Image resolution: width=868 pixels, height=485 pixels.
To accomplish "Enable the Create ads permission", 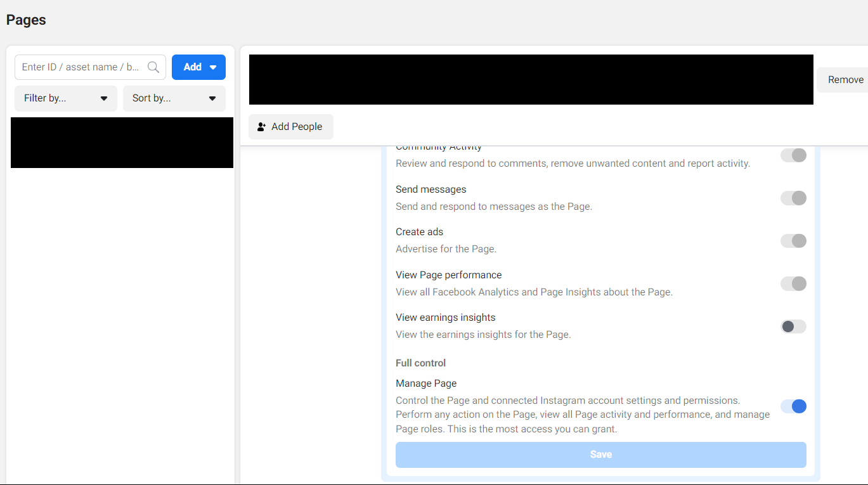I will [x=793, y=241].
